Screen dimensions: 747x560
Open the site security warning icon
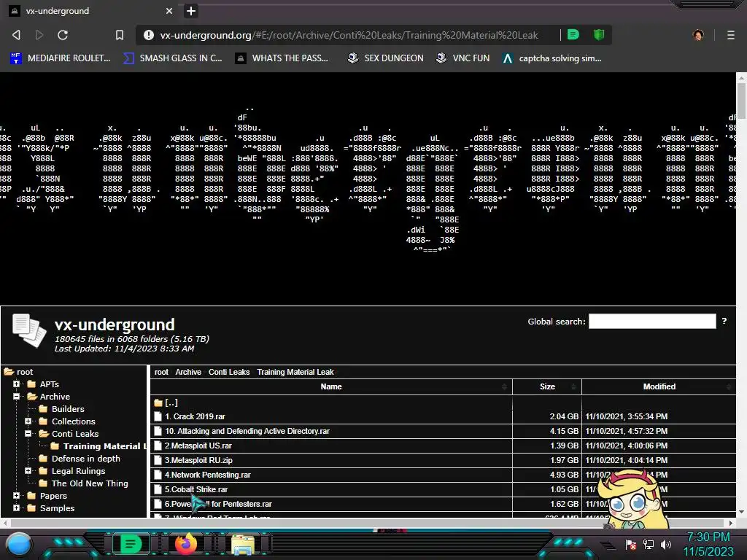(x=149, y=35)
